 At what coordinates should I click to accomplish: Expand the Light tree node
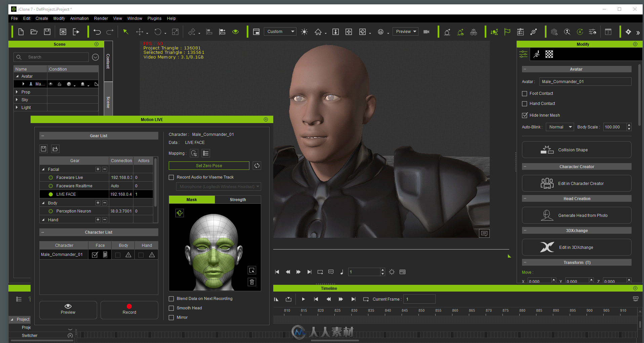(x=17, y=107)
